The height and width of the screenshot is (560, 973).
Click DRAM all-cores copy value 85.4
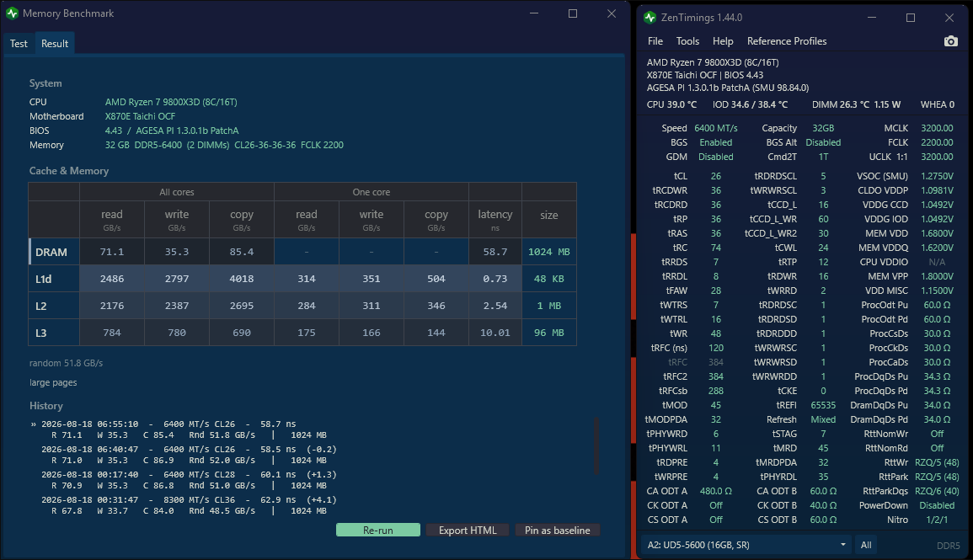point(242,252)
